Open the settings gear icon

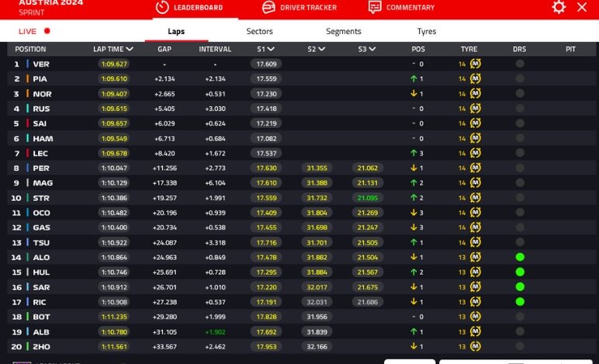559,7
